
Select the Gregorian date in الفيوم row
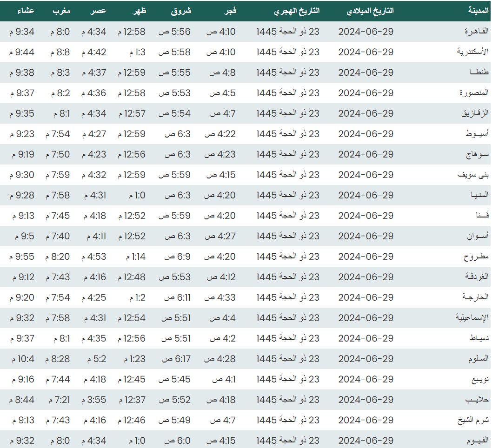[366, 441]
